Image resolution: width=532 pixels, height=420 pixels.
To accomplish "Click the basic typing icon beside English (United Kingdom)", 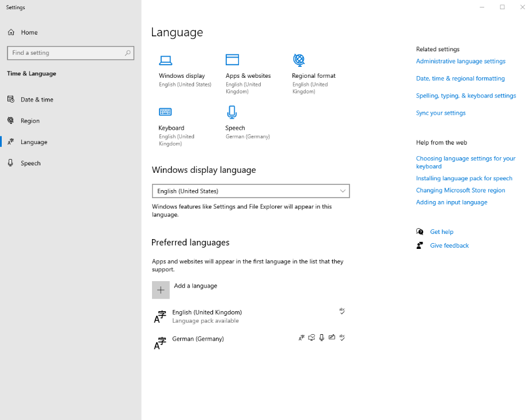I will point(342,311).
